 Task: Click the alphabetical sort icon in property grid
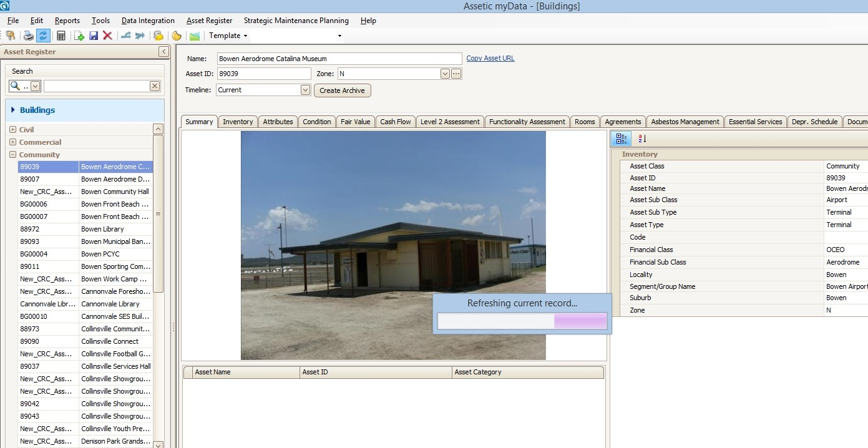(x=642, y=139)
